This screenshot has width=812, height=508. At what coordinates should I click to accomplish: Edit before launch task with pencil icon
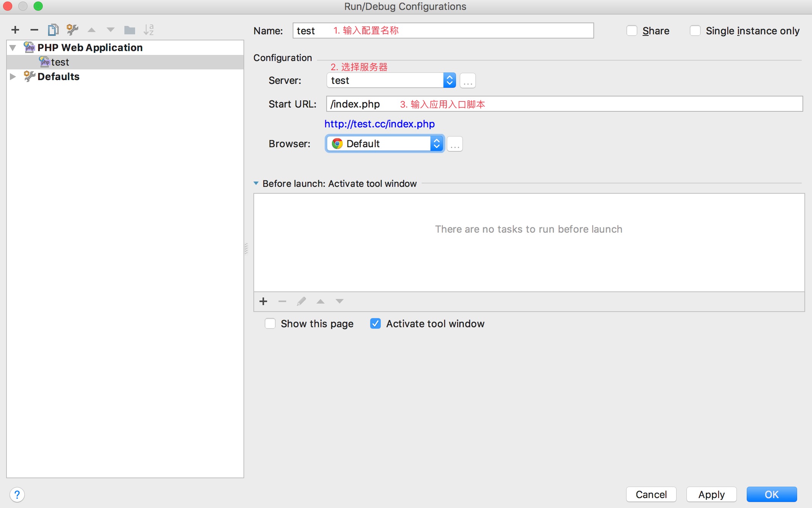pos(301,302)
